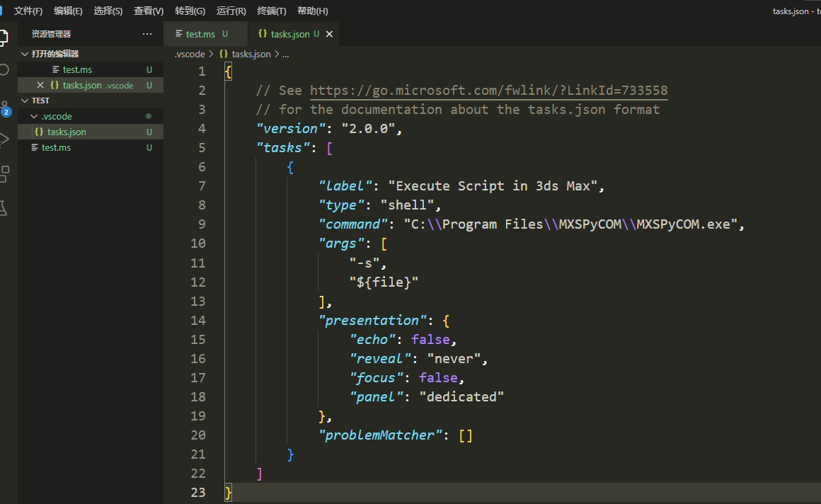821x504 pixels.
Task: Open the 终端(T) menu
Action: click(272, 11)
